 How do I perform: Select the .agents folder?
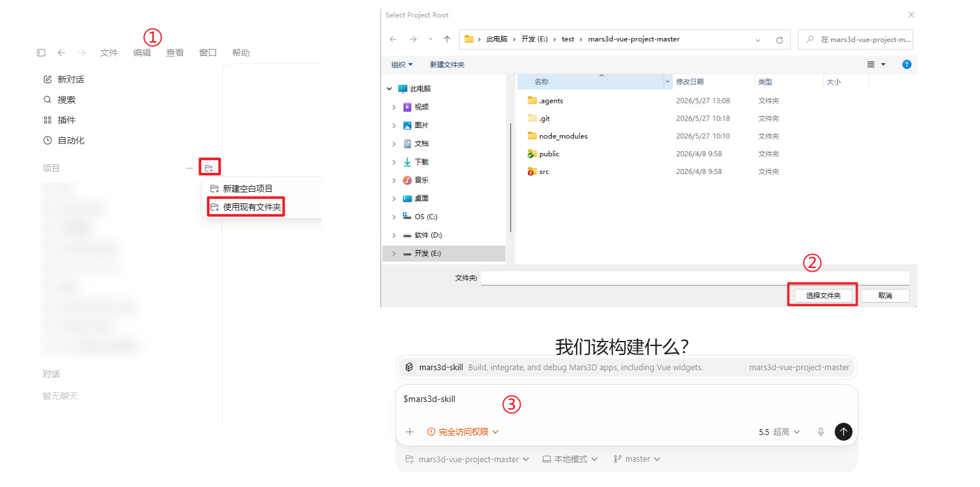point(551,100)
